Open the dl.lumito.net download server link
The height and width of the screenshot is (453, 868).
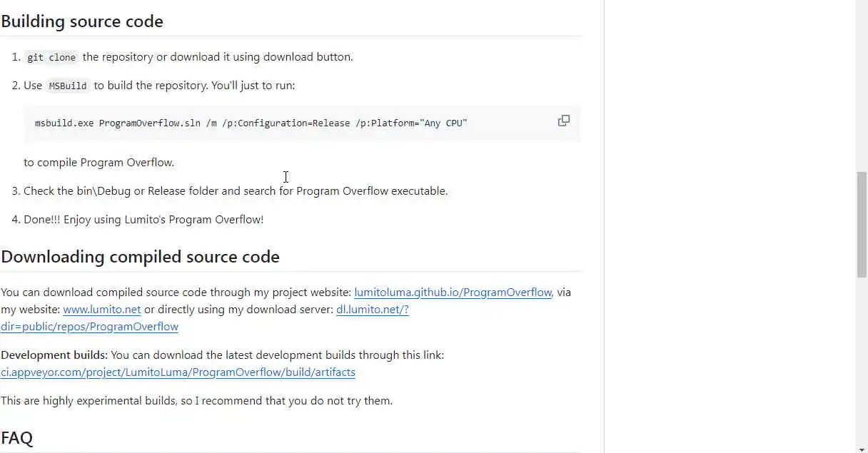[372, 310]
